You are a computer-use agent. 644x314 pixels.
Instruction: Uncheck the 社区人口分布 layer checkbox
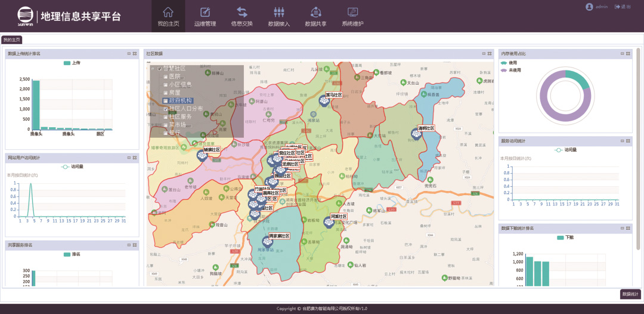click(x=166, y=109)
